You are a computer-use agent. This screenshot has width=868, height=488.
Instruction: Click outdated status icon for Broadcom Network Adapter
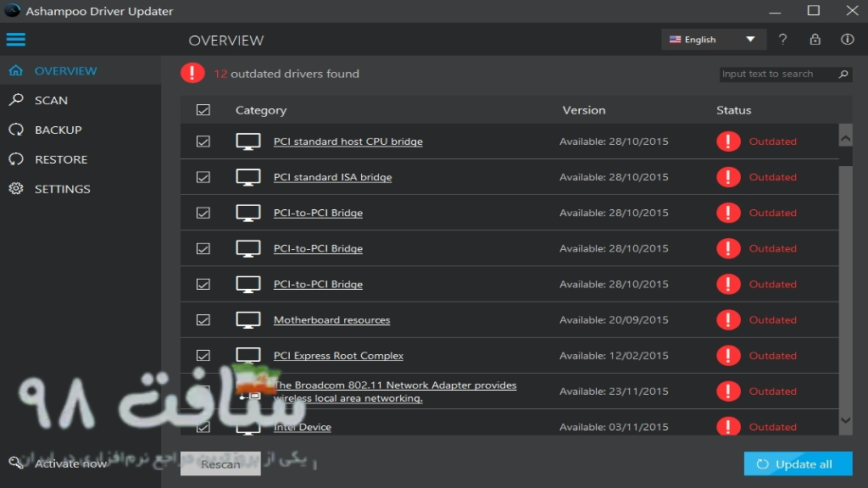pyautogui.click(x=728, y=391)
